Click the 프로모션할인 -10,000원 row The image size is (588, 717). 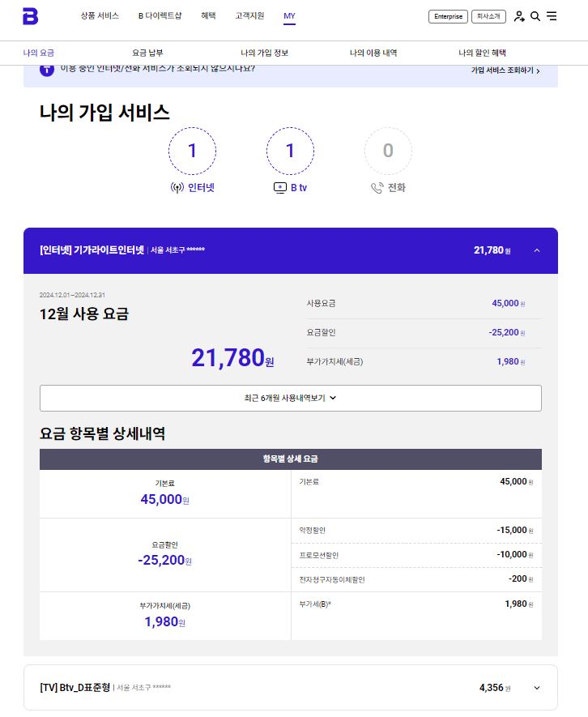pos(416,555)
